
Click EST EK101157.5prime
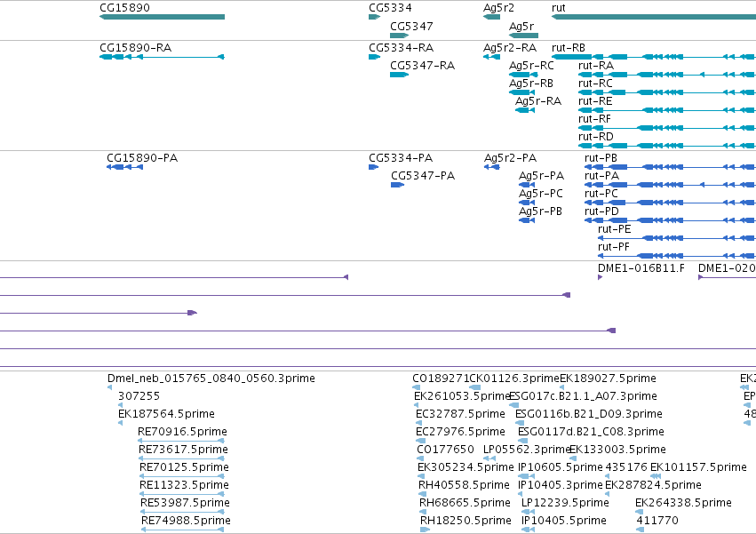[698, 468]
